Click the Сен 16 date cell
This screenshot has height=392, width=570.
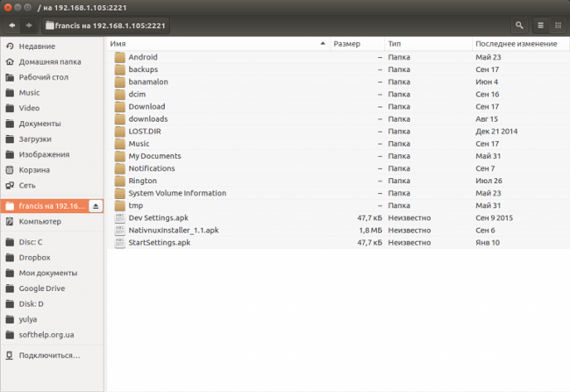pyautogui.click(x=487, y=94)
